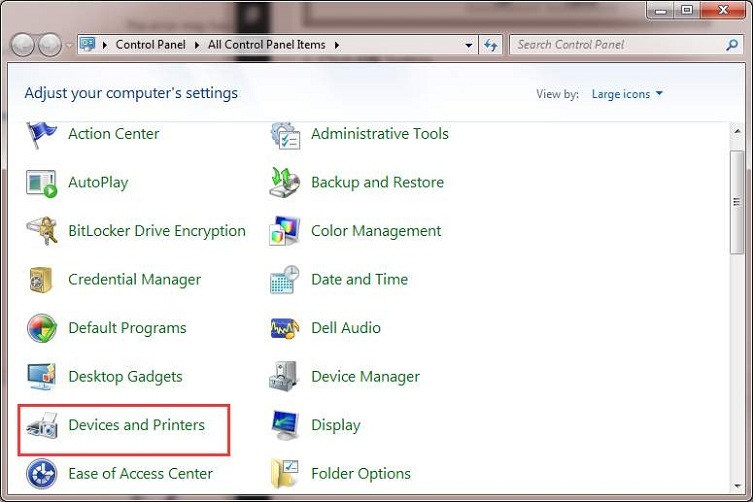Expand the address bar history dropdown arrow

click(x=469, y=45)
